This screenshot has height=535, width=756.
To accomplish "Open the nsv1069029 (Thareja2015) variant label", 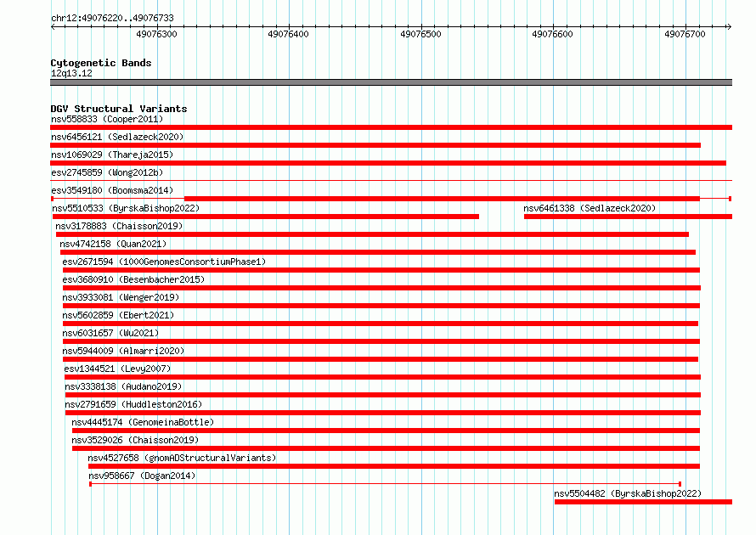I will [112, 155].
